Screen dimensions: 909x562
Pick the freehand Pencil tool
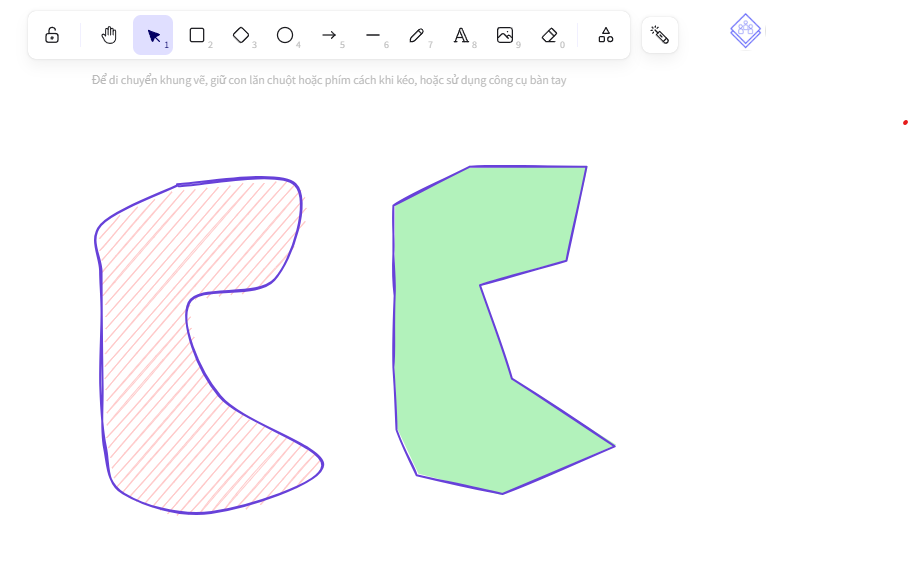click(x=416, y=35)
